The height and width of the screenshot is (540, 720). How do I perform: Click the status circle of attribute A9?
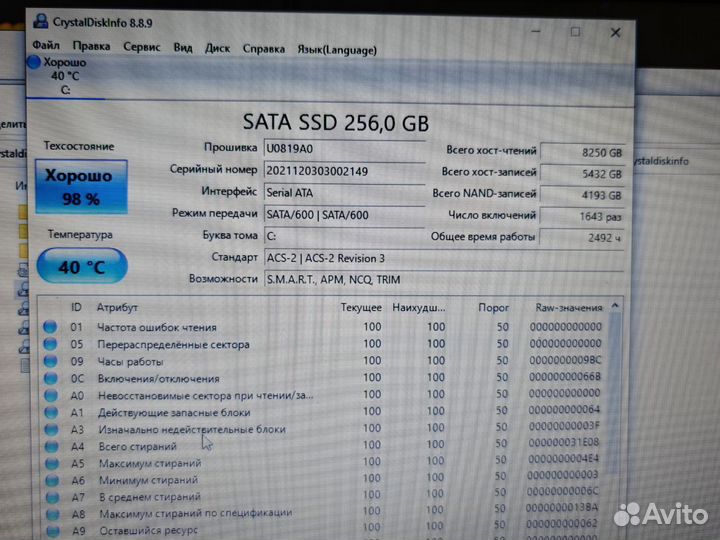tap(53, 530)
